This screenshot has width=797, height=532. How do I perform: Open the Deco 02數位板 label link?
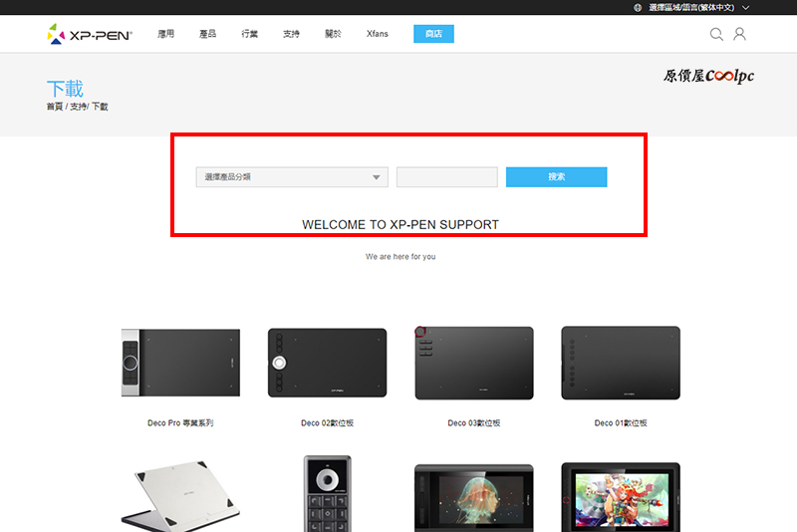pyautogui.click(x=328, y=422)
